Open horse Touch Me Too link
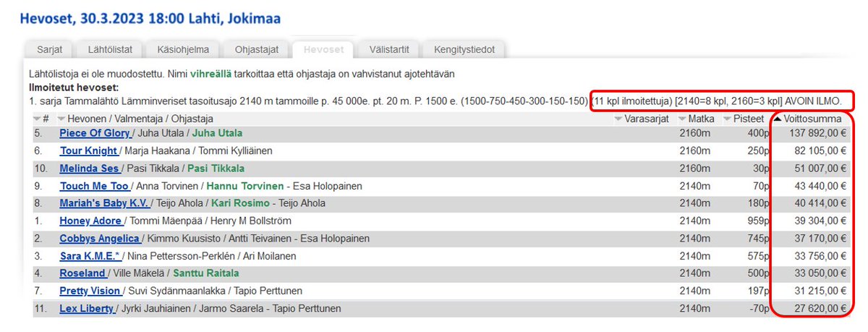The height and width of the screenshot is (332, 868). (94, 186)
